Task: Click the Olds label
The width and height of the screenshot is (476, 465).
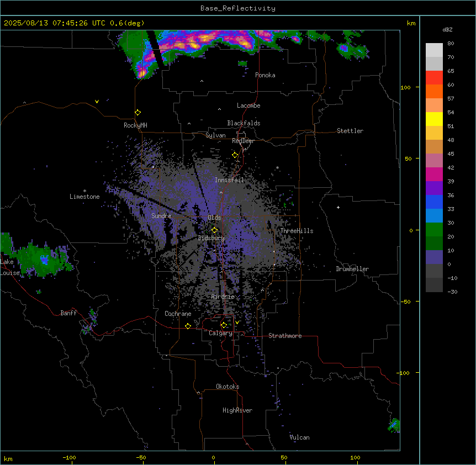Action: pos(214,218)
